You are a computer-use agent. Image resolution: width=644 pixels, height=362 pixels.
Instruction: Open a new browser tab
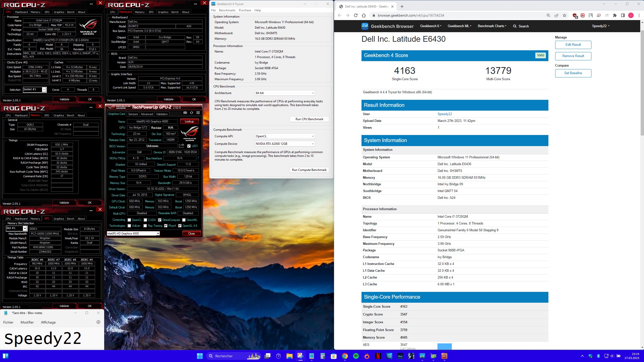[402, 7]
